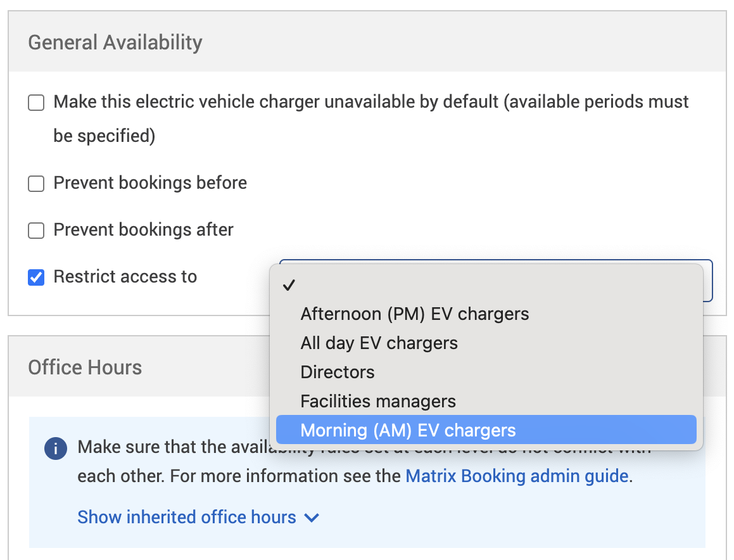The image size is (734, 560).
Task: Uncheck the 'Restrict access to' checkbox
Action: pyautogui.click(x=36, y=277)
